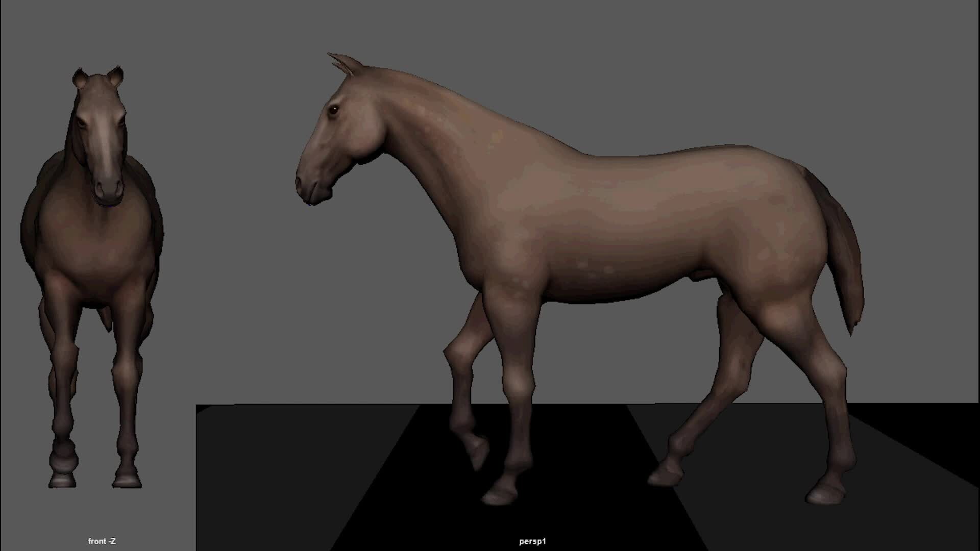This screenshot has height=551, width=980.
Task: Click the horse's eye in persp1
Action: [334, 110]
